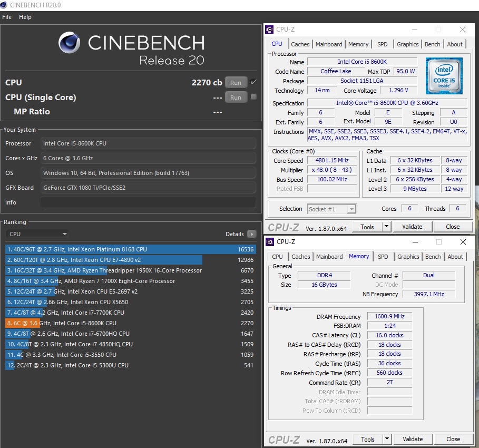Screen dimensions: 479x448
Task: Switch to Mainboard tab in upper CPU-Z window
Action: (x=329, y=44)
